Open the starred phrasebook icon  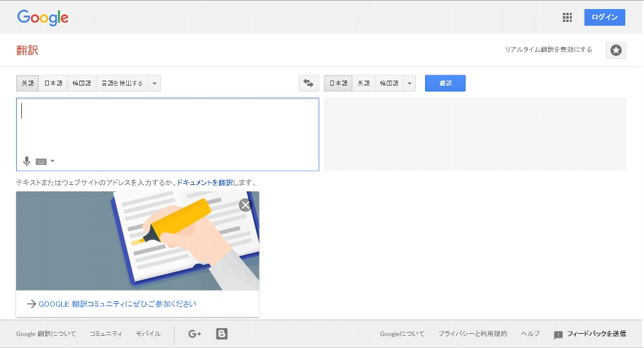tap(616, 50)
